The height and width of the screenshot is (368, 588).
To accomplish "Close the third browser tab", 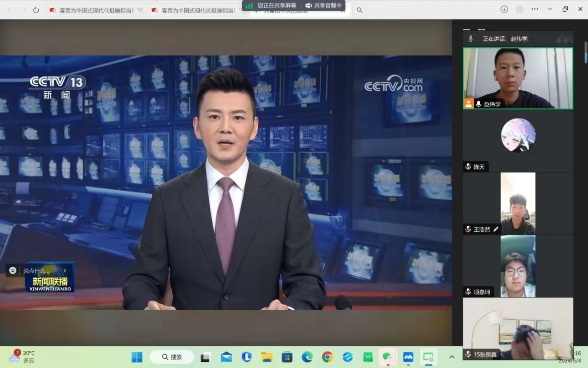I will [343, 11].
